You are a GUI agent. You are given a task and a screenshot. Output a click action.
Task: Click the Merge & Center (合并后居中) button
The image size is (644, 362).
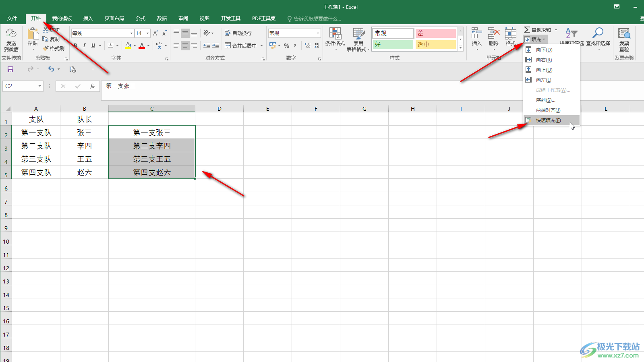tap(241, 46)
